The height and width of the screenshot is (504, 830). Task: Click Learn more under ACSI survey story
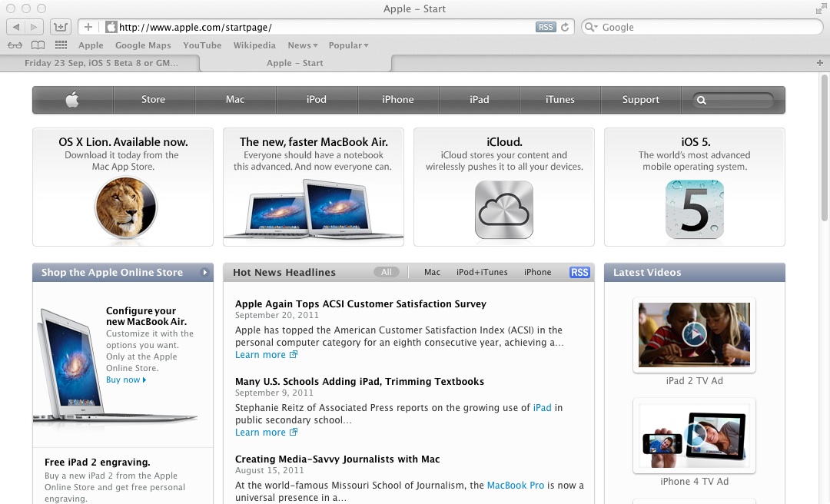coord(266,355)
